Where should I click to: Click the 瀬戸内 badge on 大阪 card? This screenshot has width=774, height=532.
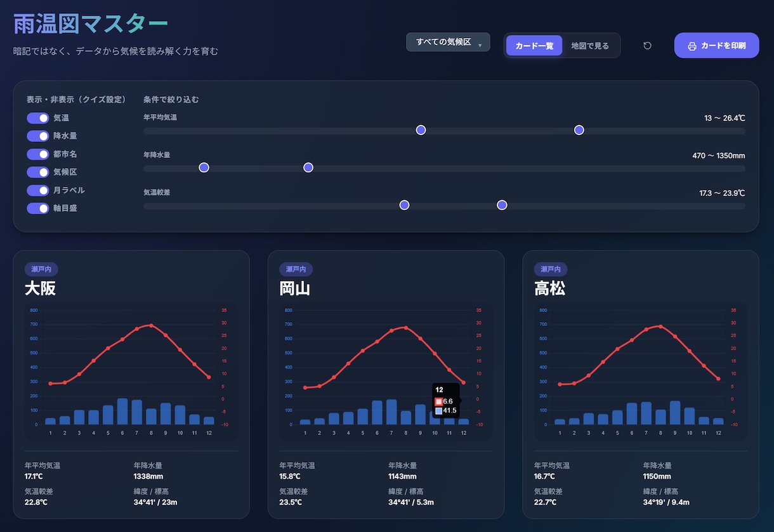41,269
